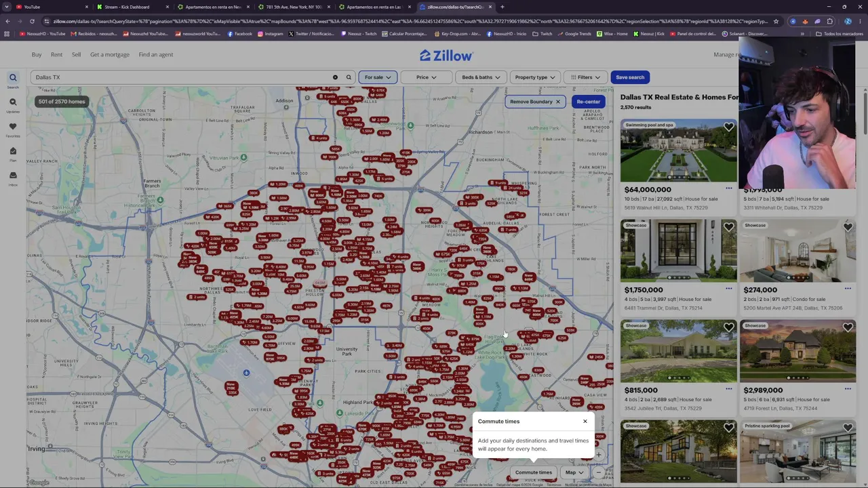868x488 pixels.
Task: Bookmark this page with the star icon
Action: (x=776, y=21)
